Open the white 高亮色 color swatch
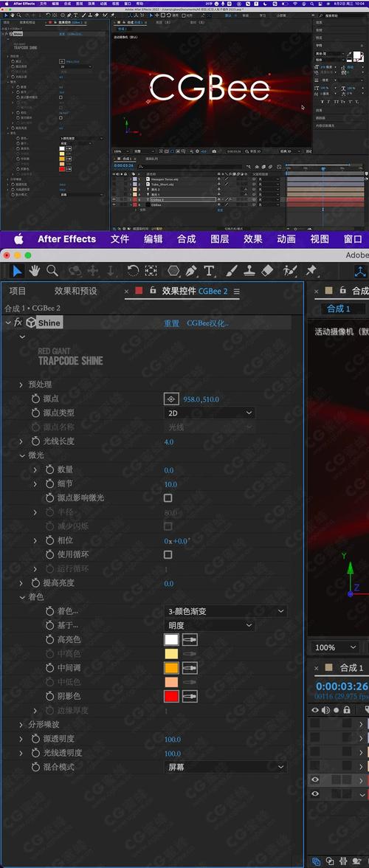 click(x=171, y=639)
